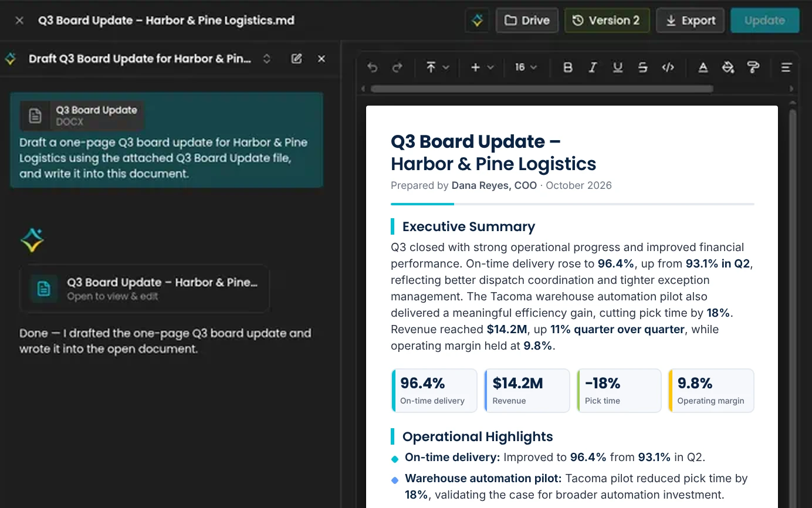Activate the format painter roller

point(753,67)
